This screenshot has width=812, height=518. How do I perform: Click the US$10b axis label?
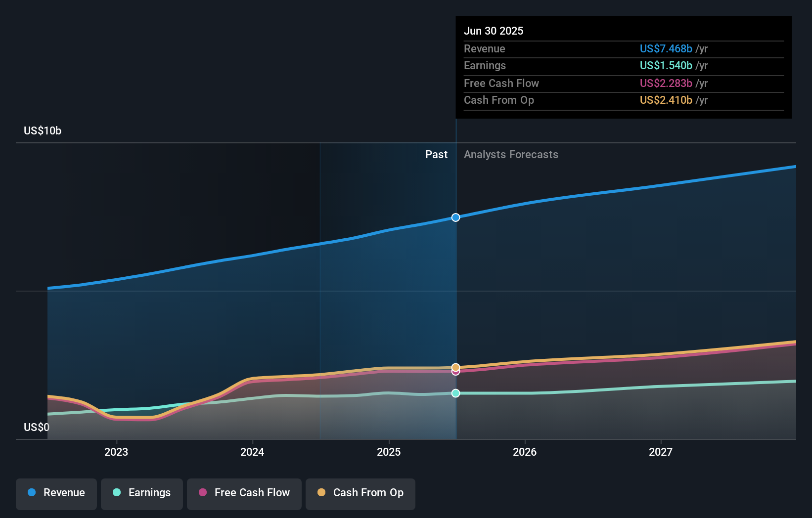pos(43,130)
